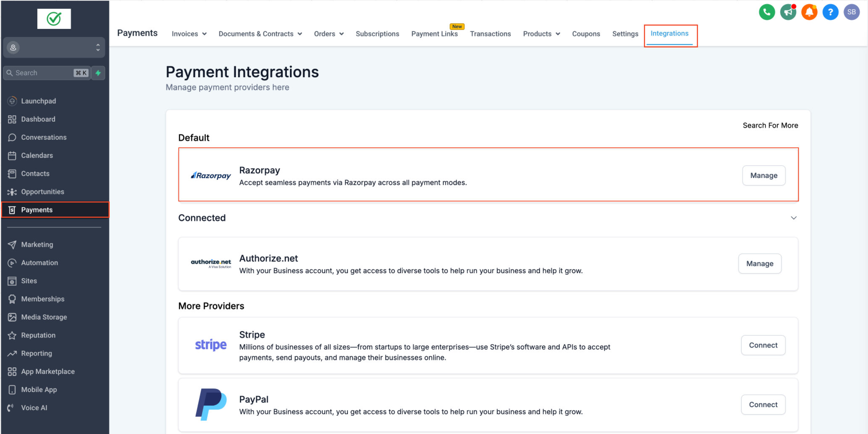Open the Orders dropdown menu
This screenshot has height=434, width=868.
pyautogui.click(x=329, y=34)
